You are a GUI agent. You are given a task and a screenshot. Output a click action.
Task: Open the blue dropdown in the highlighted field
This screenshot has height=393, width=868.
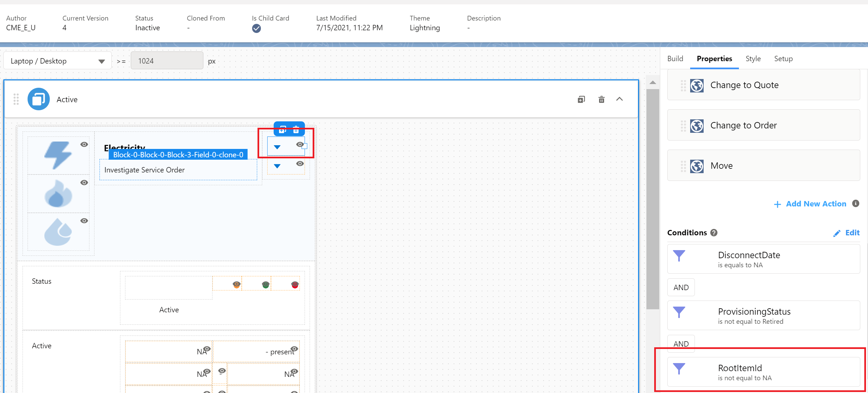coord(277,147)
